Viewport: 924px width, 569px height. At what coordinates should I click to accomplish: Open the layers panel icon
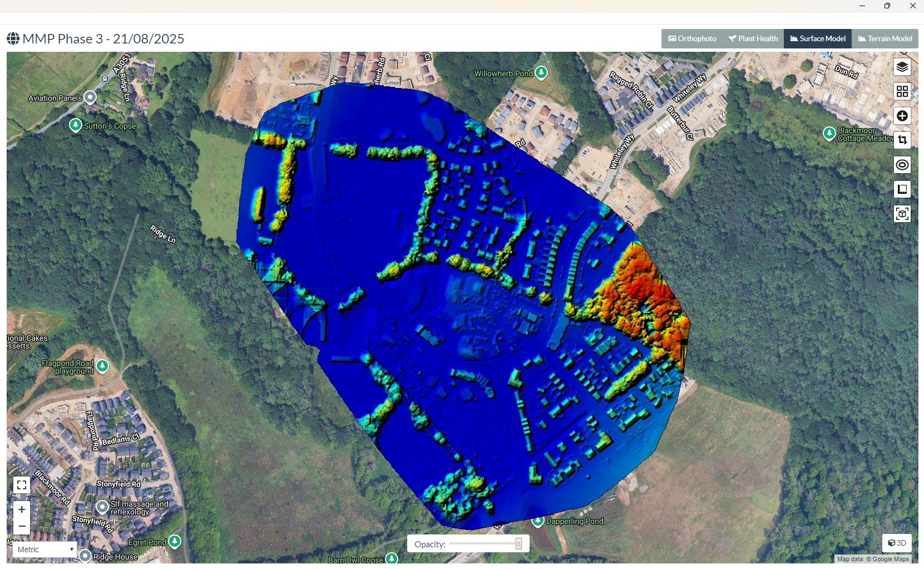[902, 67]
